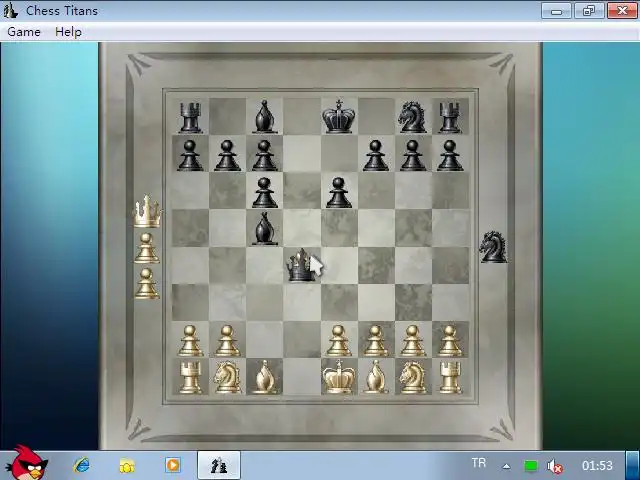The height and width of the screenshot is (480, 640).
Task: Select the white pawn on b2
Action: [227, 341]
